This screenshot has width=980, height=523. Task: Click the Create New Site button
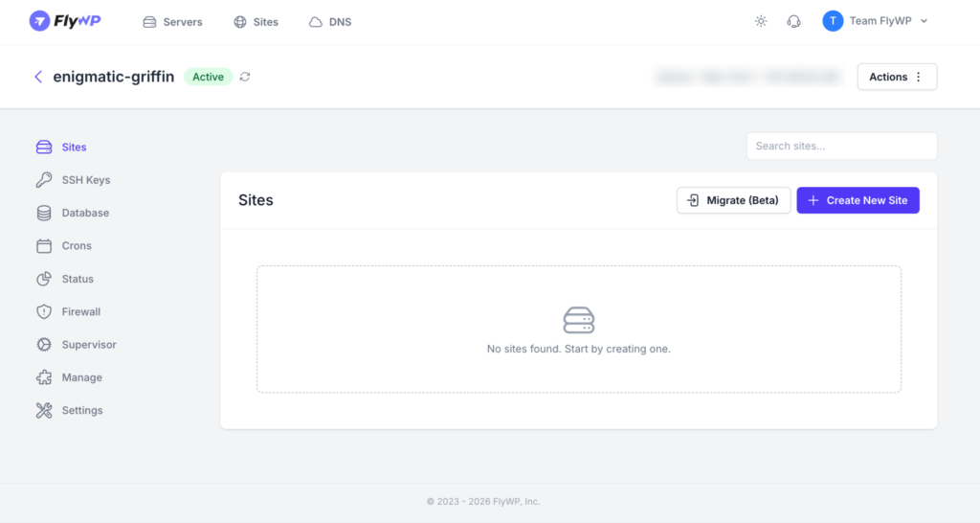(x=857, y=200)
